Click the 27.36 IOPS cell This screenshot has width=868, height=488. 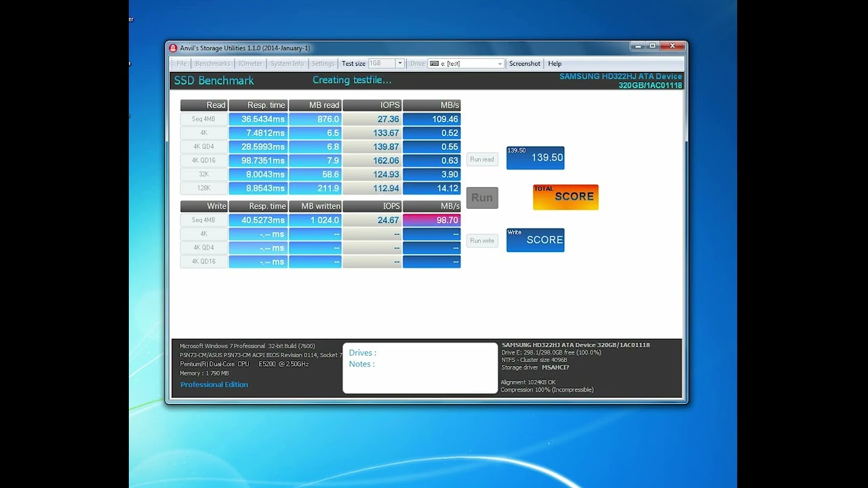372,119
